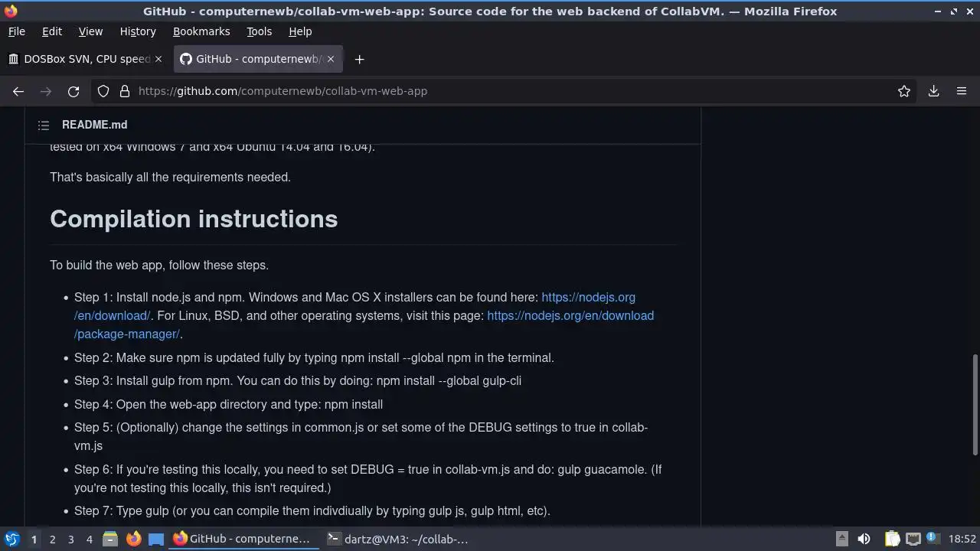The width and height of the screenshot is (980, 551).
Task: Click 'To build the web app' sentence
Action: [159, 266]
